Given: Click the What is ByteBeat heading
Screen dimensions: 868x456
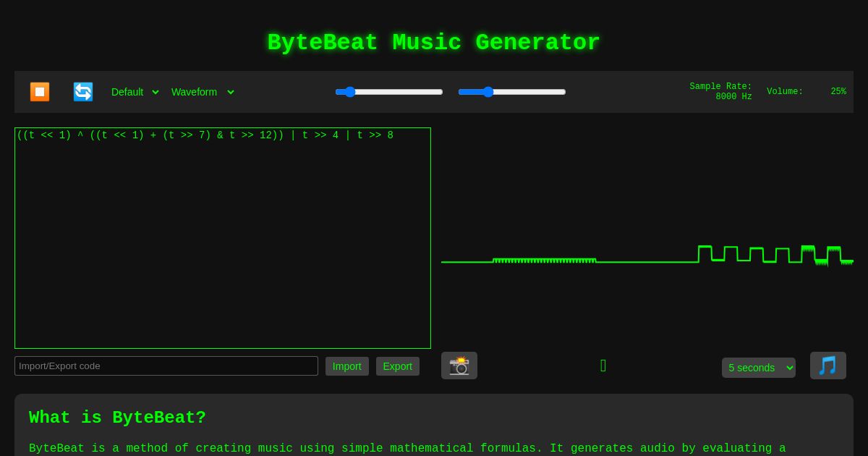Looking at the screenshot, I should click(117, 418).
